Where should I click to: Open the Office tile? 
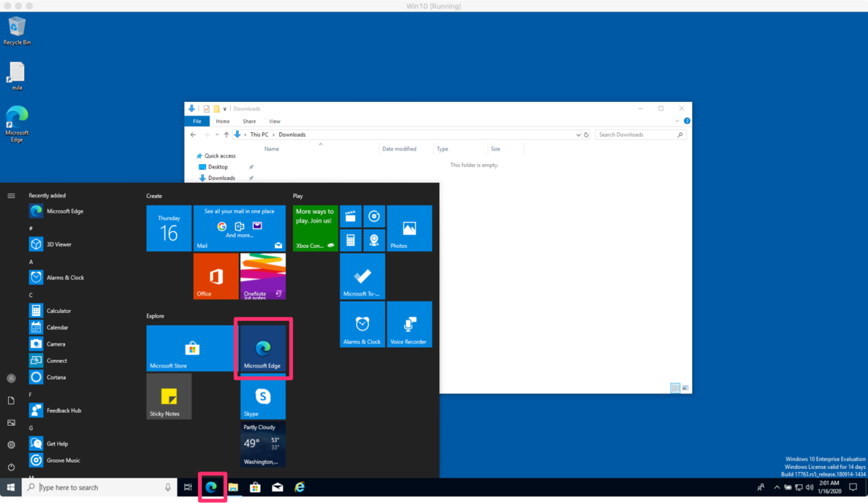pos(216,276)
